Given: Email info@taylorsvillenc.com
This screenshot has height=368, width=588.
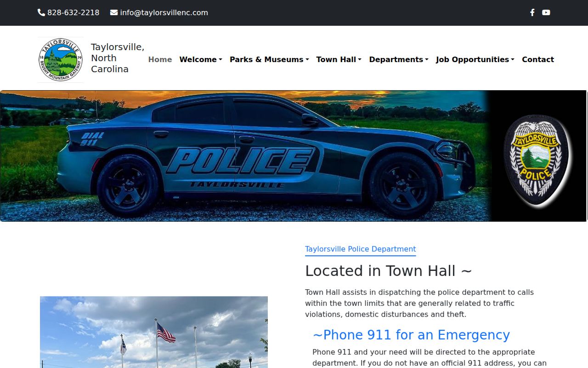Looking at the screenshot, I should (164, 12).
